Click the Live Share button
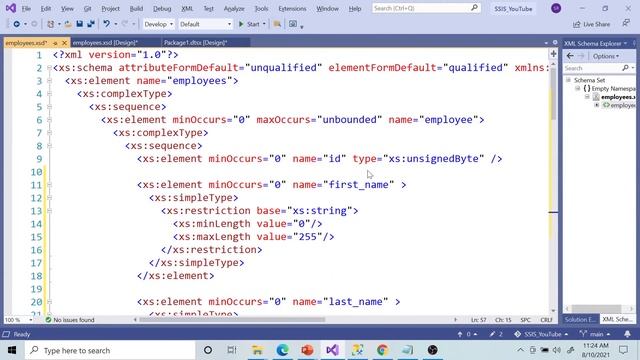Screen dimensions: 640x360 point(592,24)
